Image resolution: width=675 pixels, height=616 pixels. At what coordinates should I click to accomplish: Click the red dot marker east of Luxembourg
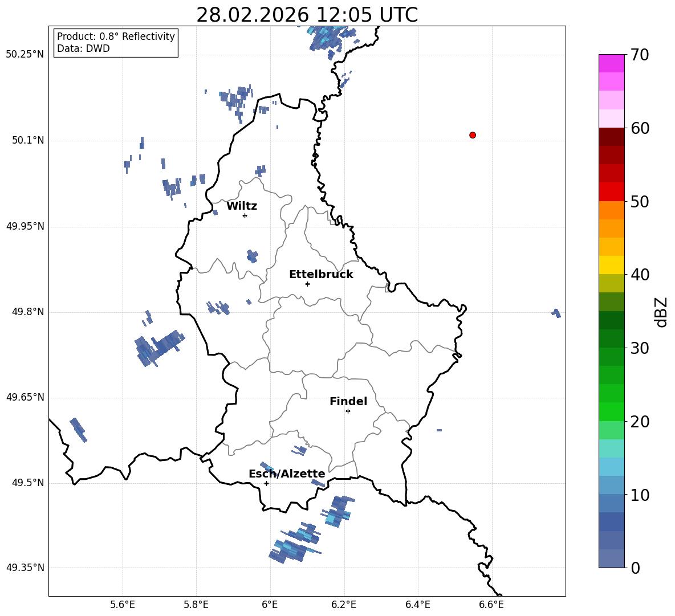473,135
